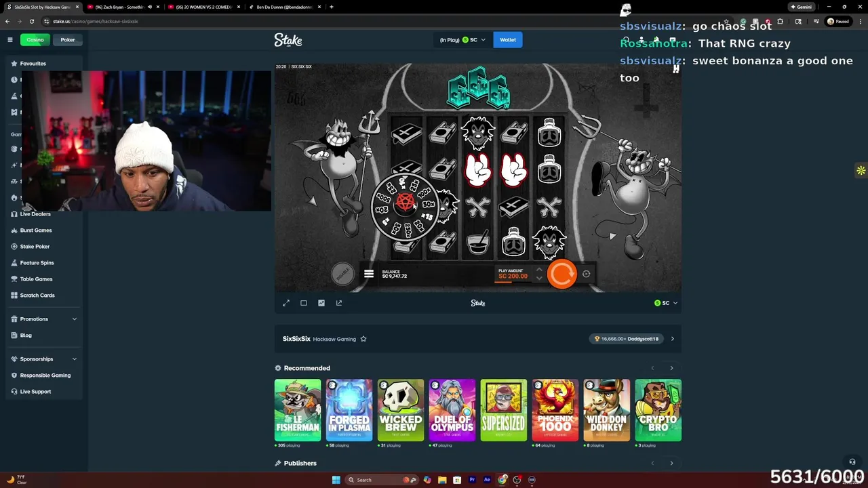Expand the game info chevron next to Daddyscott18
Screen dimensions: 868x488
[x=672, y=339]
